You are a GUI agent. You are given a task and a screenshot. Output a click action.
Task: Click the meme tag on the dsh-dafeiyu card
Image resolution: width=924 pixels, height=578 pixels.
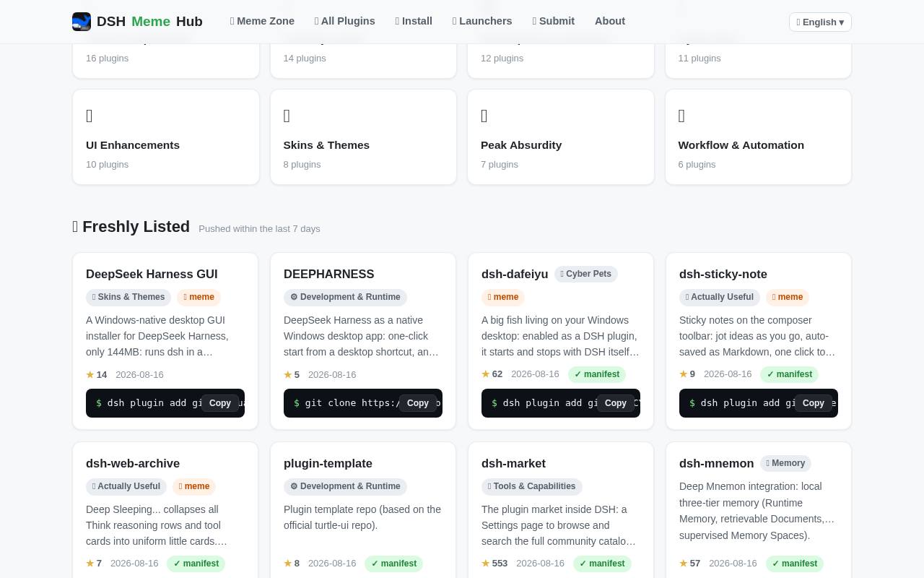[x=503, y=297]
